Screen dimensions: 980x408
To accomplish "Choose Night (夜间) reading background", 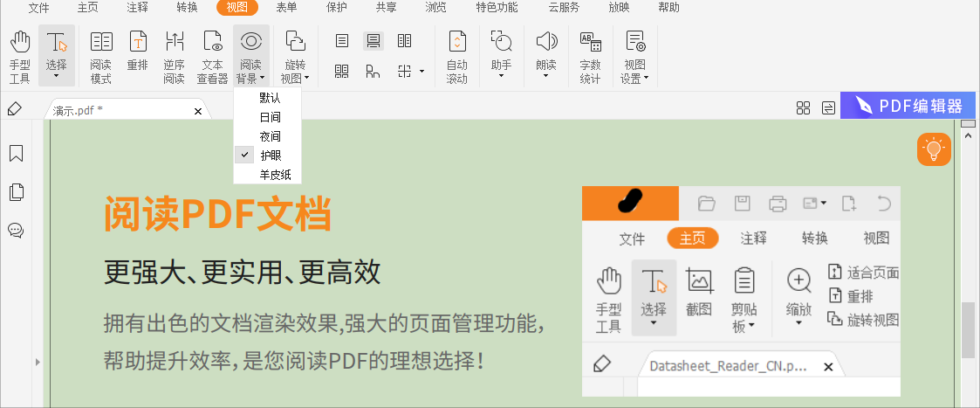I will click(270, 136).
